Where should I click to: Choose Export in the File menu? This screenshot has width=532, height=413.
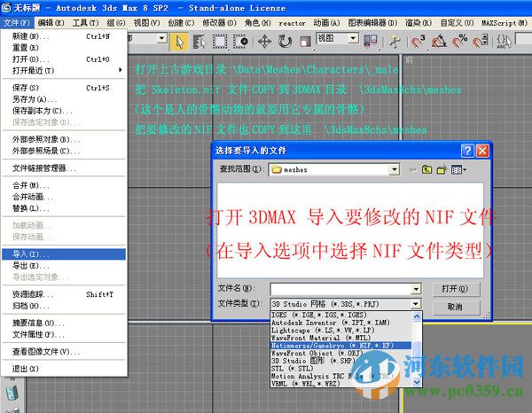pos(64,266)
